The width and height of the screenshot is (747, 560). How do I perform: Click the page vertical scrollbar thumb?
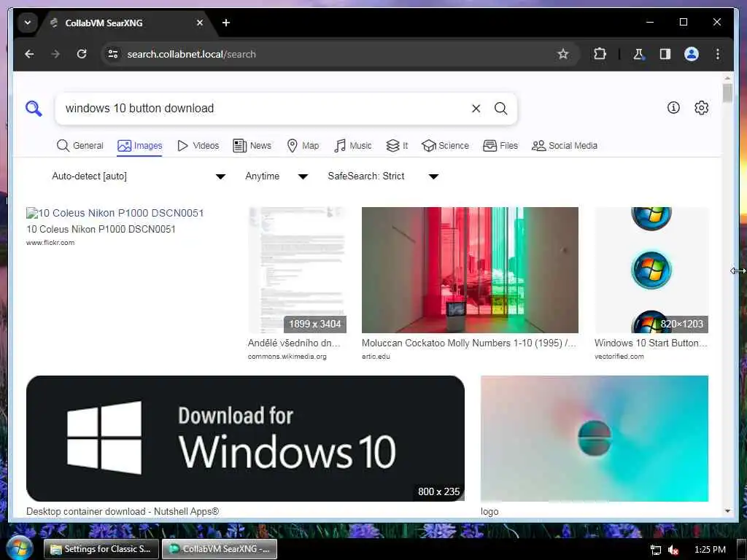tap(727, 93)
